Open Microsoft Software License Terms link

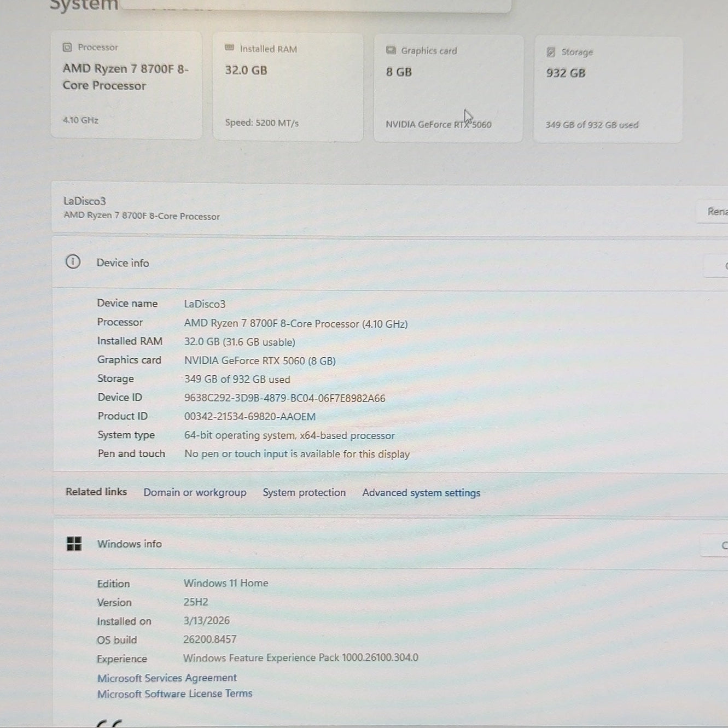[x=174, y=694]
